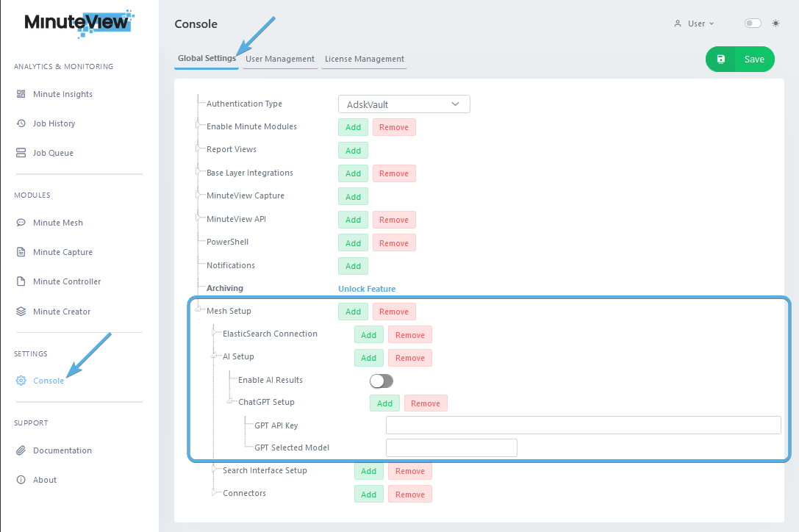Click the Minute Insights sidebar icon
The height and width of the screenshot is (532, 799).
point(21,94)
